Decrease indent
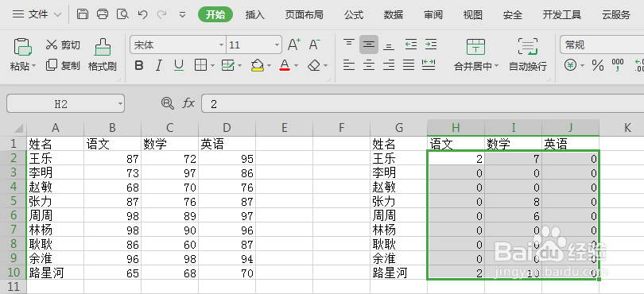This screenshot has width=644, height=294. tap(411, 44)
